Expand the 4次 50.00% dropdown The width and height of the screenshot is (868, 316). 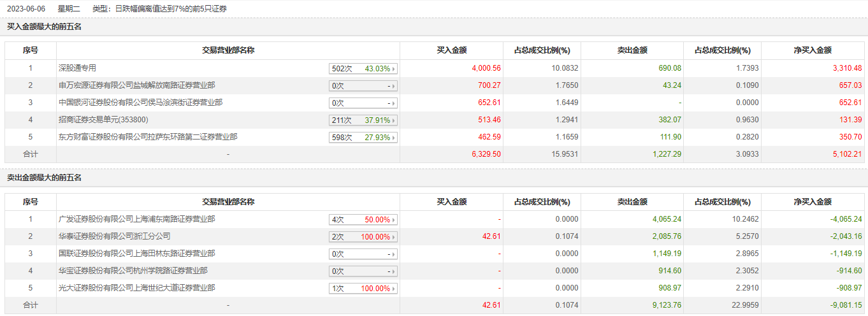(x=363, y=220)
